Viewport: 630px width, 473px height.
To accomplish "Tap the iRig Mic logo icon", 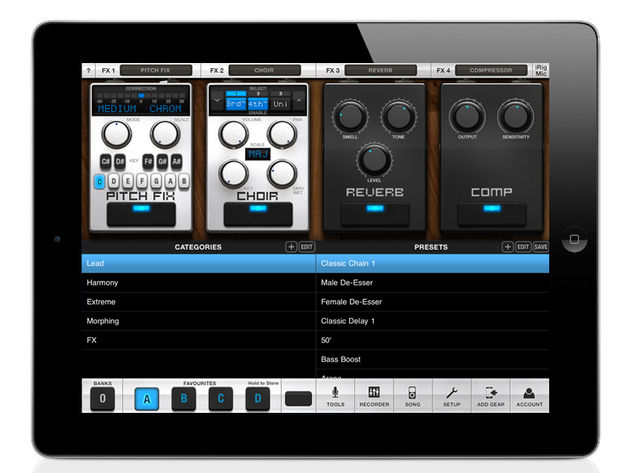I will 541,70.
